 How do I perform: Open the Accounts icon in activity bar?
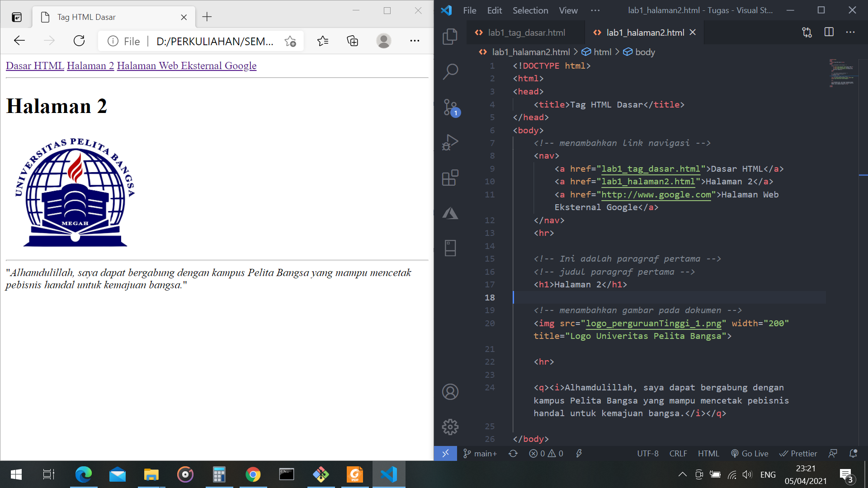tap(450, 392)
